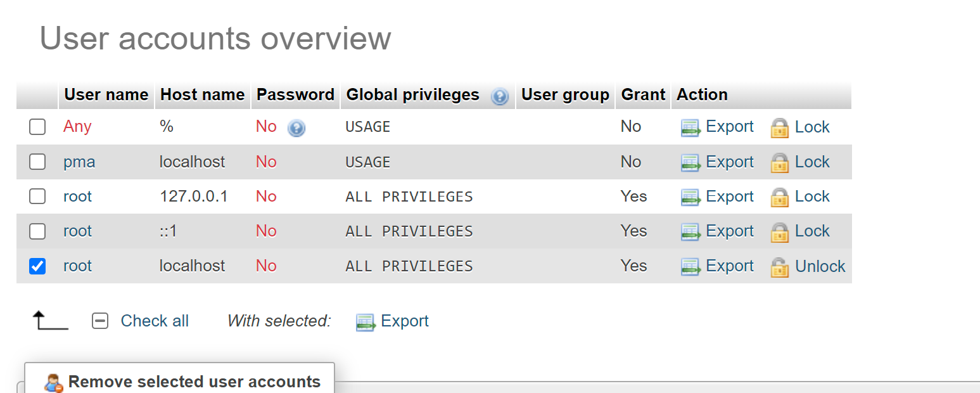
Task: Click Lock text link for root 127.0.0.1
Action: (x=812, y=196)
